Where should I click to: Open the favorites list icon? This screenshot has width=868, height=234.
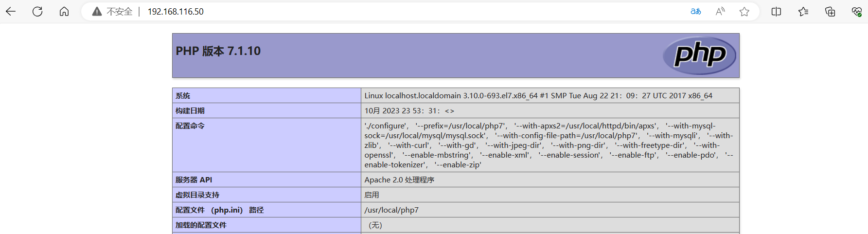pyautogui.click(x=803, y=12)
